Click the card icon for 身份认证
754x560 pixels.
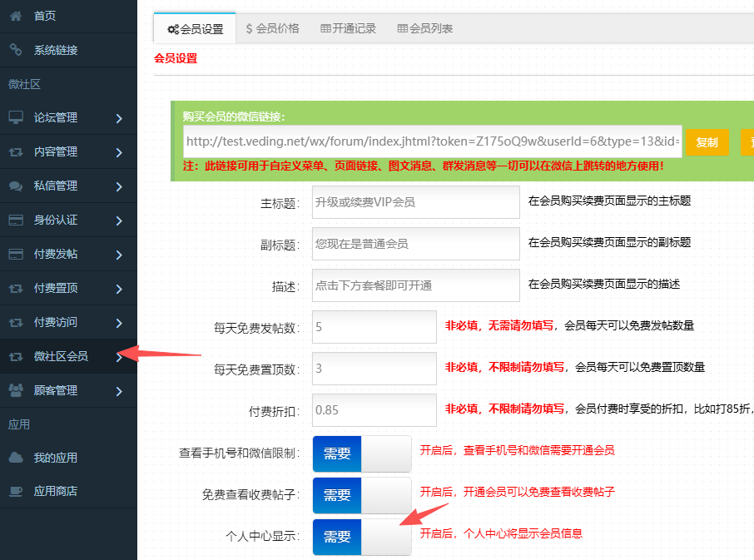[x=16, y=221]
